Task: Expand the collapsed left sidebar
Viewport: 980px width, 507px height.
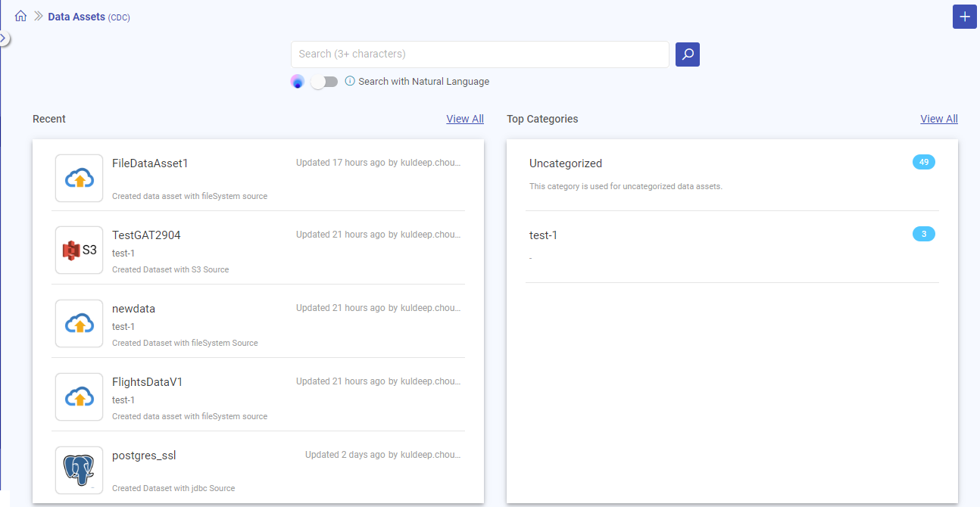Action: click(4, 38)
